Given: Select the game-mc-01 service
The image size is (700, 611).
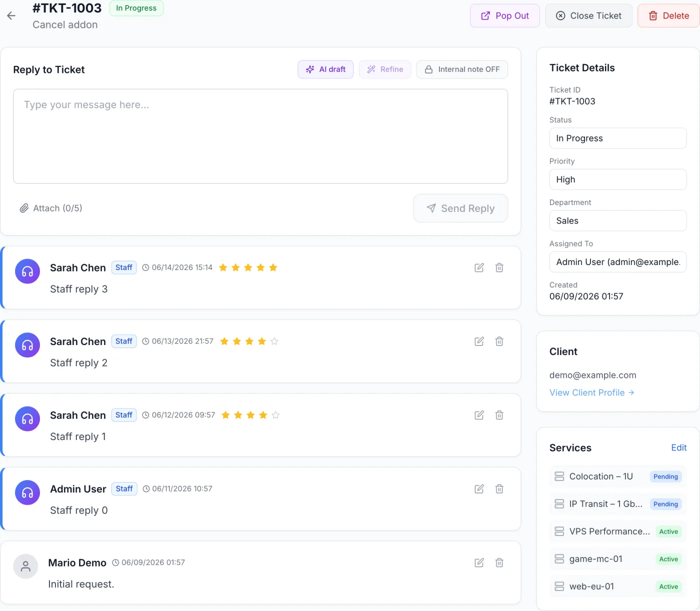Looking at the screenshot, I should tap(618, 559).
